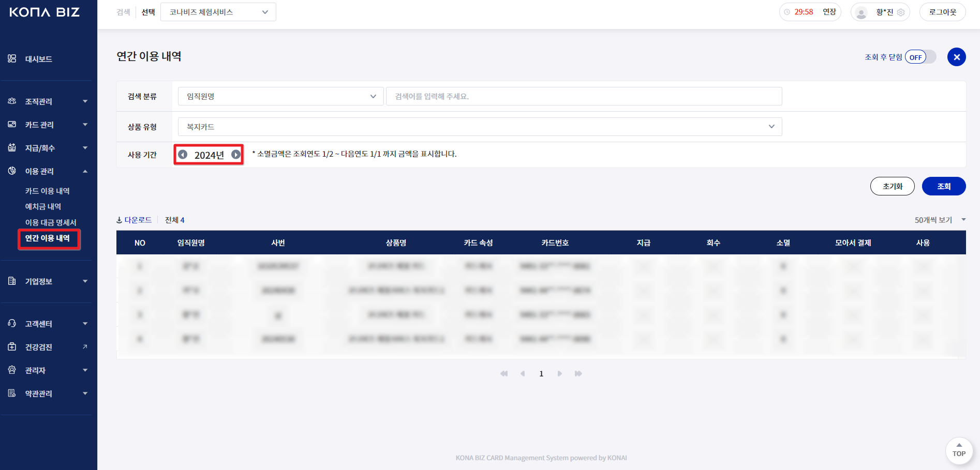The image size is (980, 470).
Task: Click the 카드 속성 column header
Action: pyautogui.click(x=479, y=242)
